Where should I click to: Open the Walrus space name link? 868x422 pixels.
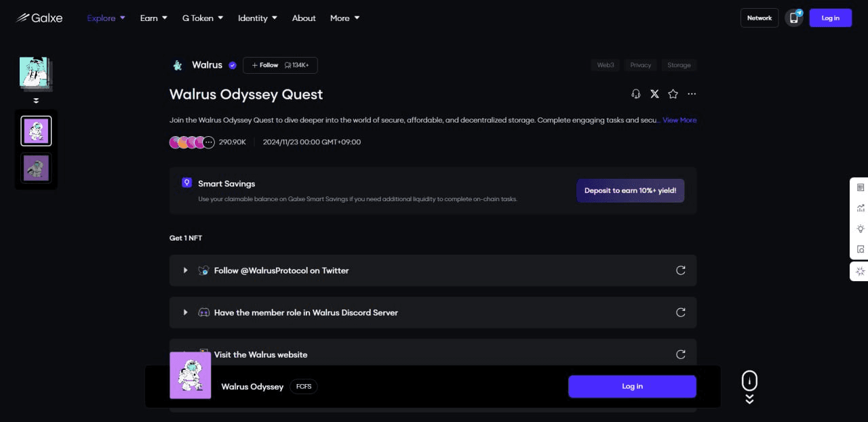[x=207, y=65]
